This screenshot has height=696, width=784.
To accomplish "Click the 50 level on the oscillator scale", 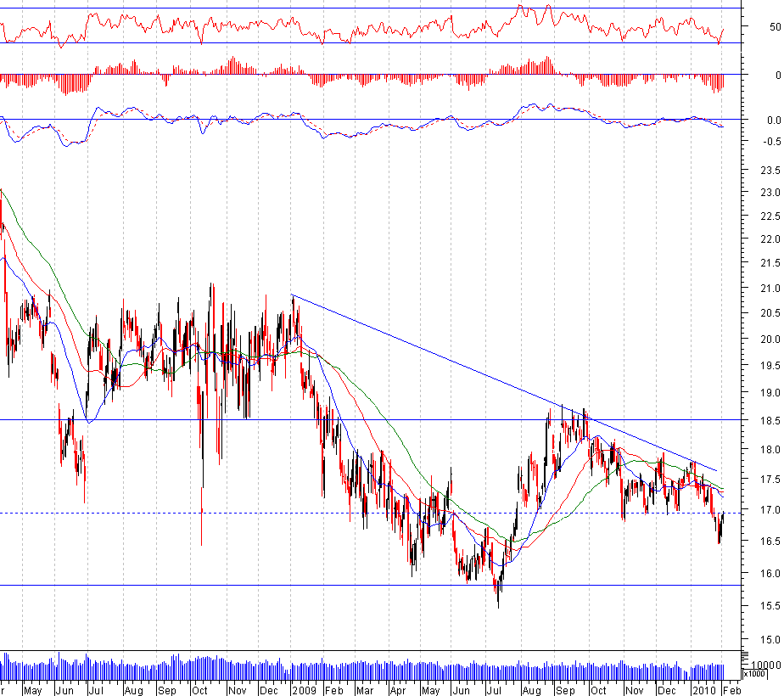I will point(775,27).
